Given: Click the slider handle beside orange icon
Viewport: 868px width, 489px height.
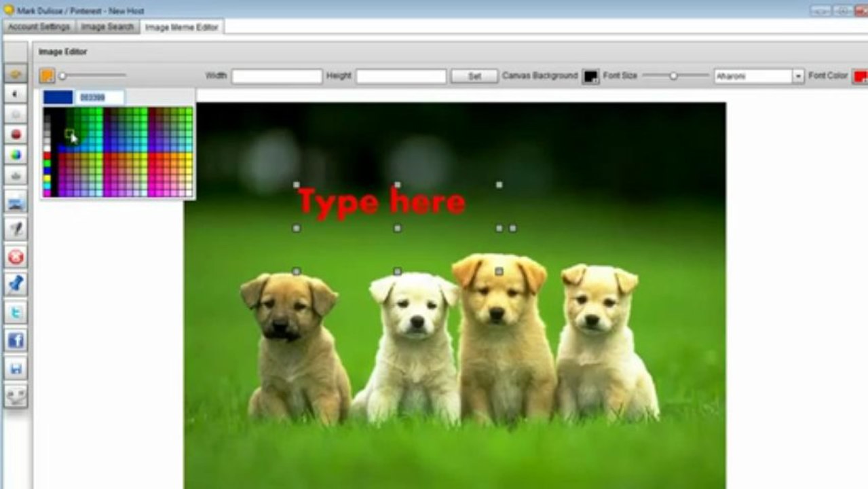Looking at the screenshot, I should coord(62,76).
